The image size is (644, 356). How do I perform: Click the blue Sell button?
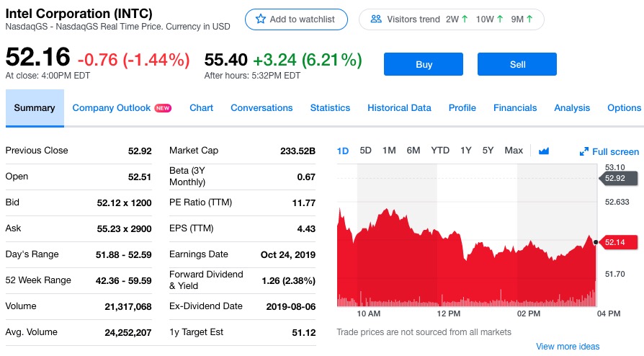(517, 64)
